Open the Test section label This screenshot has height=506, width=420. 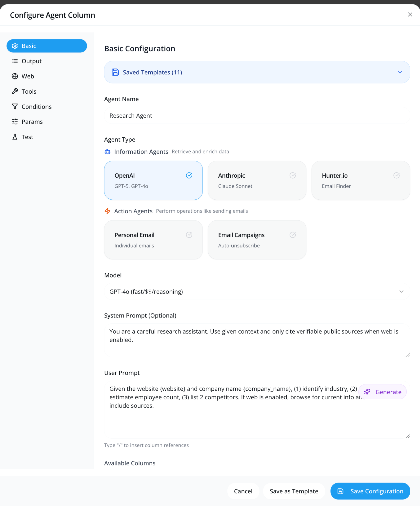[27, 137]
